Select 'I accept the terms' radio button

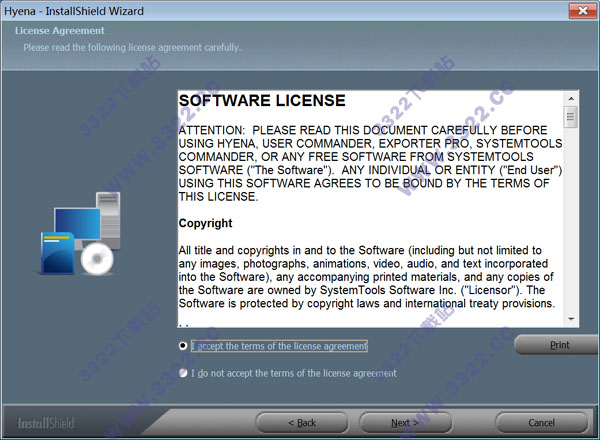tap(183, 346)
